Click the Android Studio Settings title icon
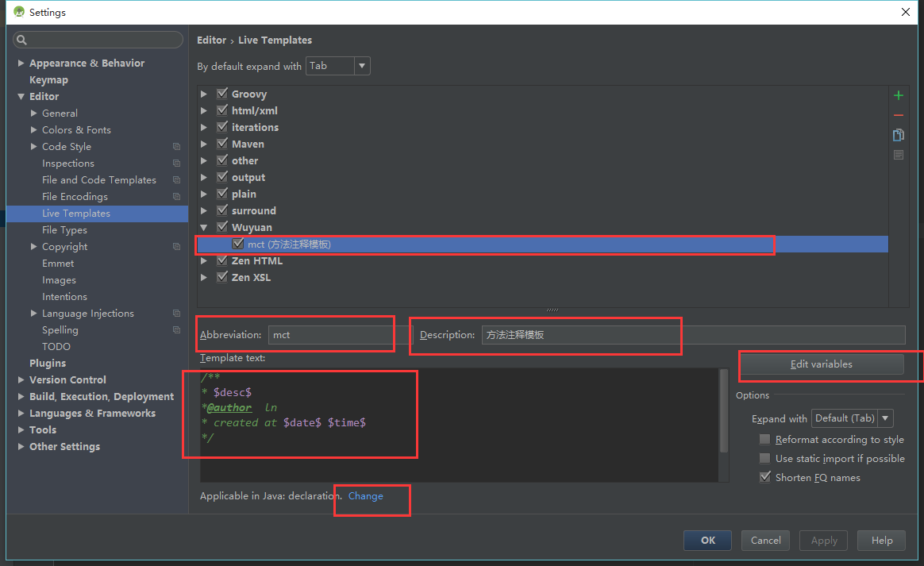The image size is (924, 566). click(x=19, y=12)
